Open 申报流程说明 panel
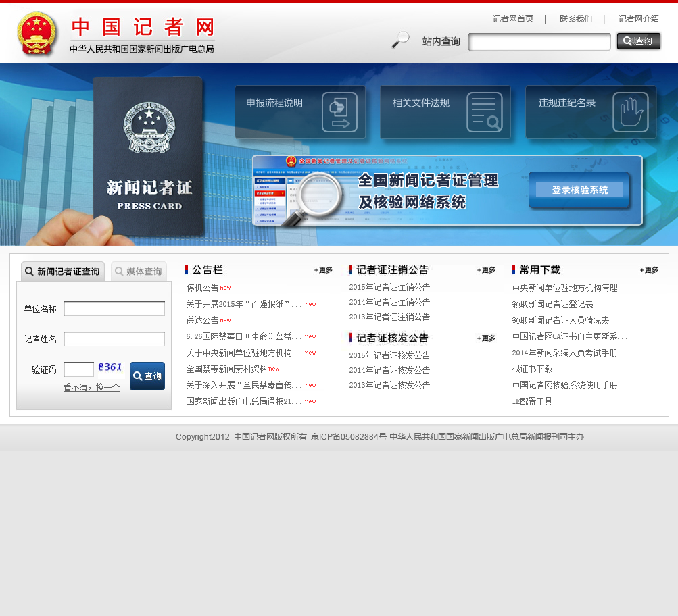This screenshot has width=678, height=616. (300, 112)
